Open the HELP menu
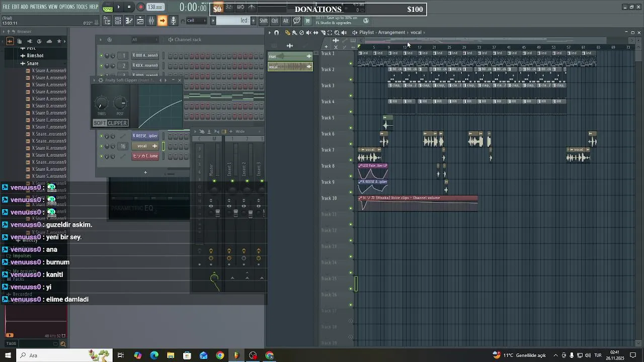The width and height of the screenshot is (644, 362). click(94, 7)
